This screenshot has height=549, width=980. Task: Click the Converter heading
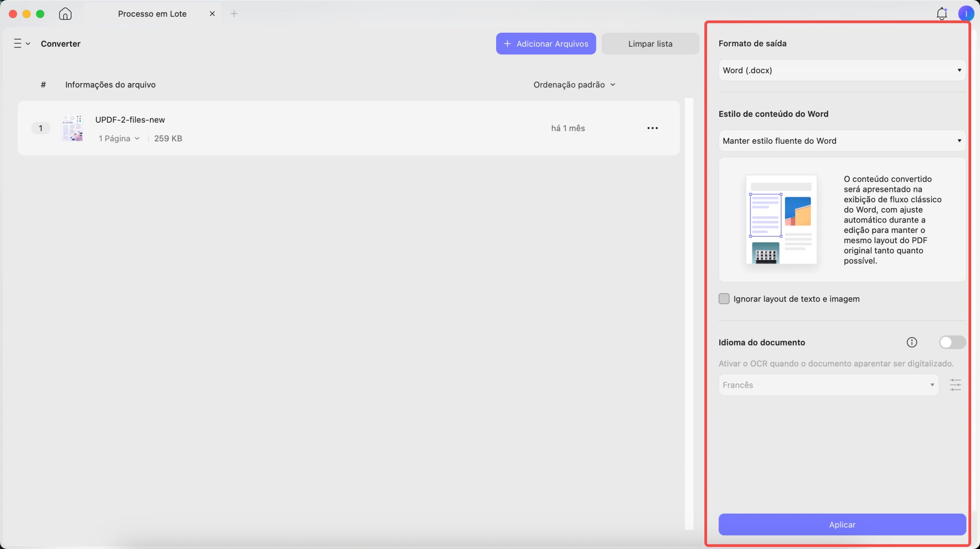click(x=60, y=44)
